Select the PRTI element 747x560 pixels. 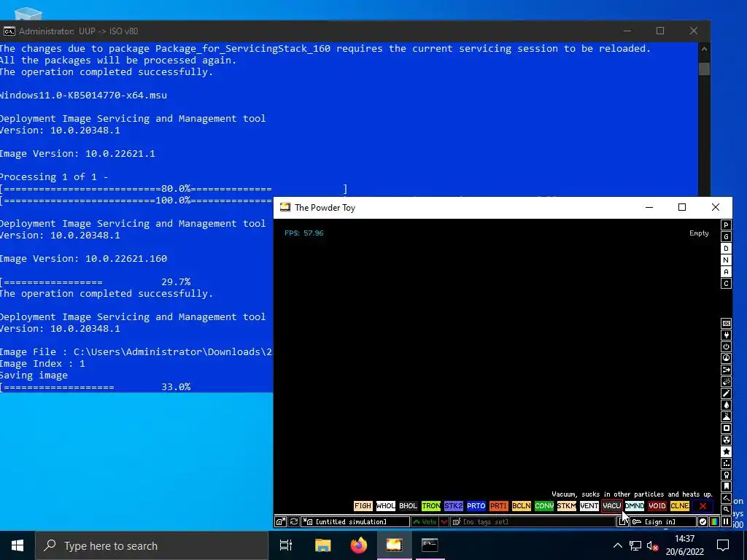point(499,506)
